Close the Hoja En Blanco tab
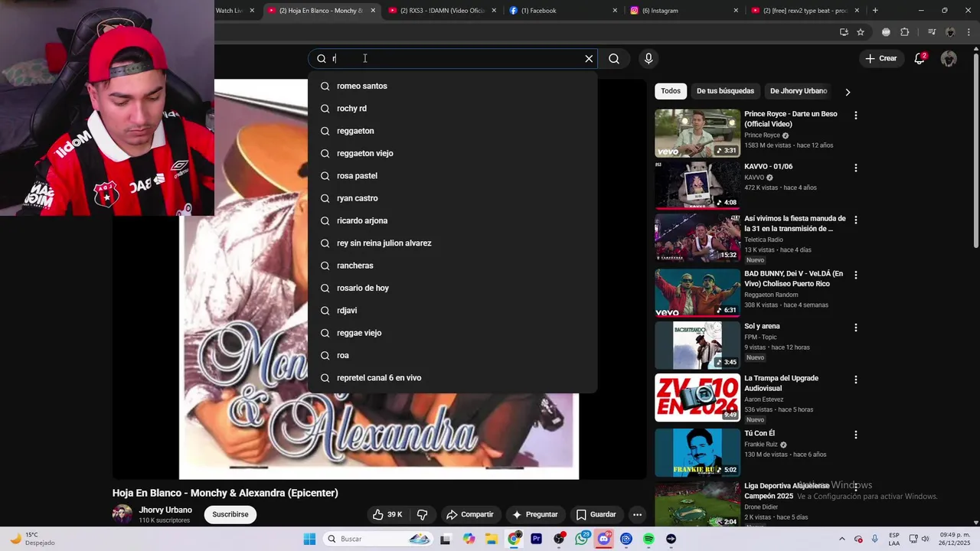This screenshot has height=551, width=980. click(x=373, y=11)
